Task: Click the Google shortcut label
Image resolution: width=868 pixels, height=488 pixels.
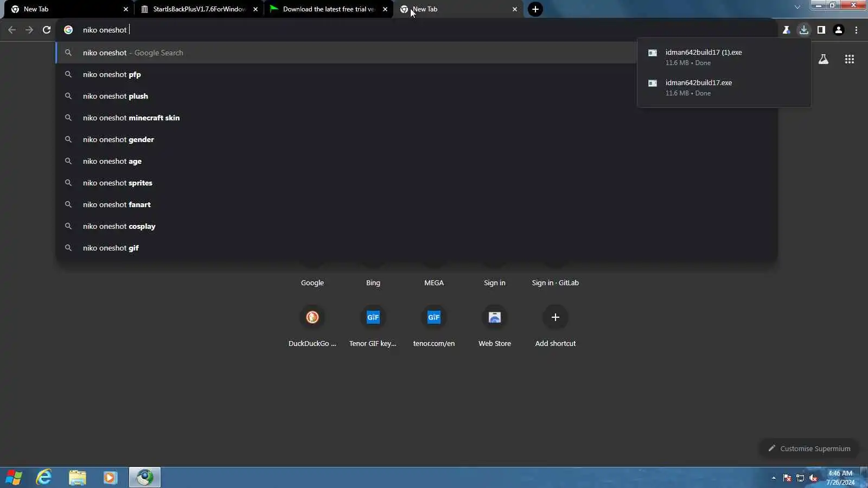Action: pyautogui.click(x=312, y=282)
